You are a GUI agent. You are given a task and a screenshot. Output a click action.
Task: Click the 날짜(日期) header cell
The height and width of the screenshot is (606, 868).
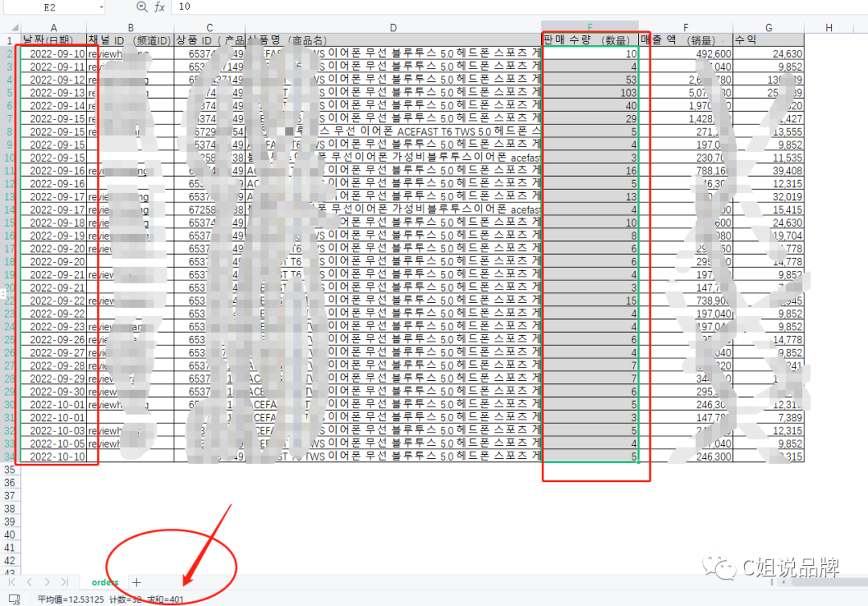[54, 40]
